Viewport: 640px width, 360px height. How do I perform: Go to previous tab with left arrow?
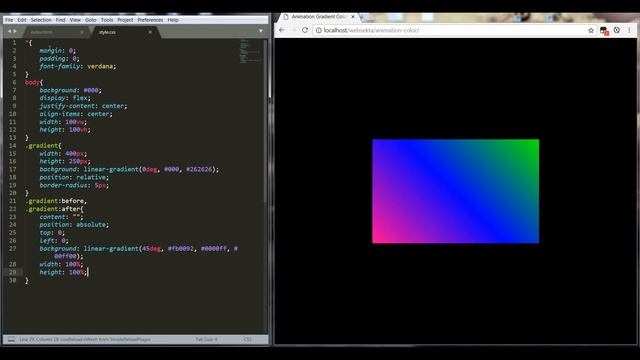9,31
